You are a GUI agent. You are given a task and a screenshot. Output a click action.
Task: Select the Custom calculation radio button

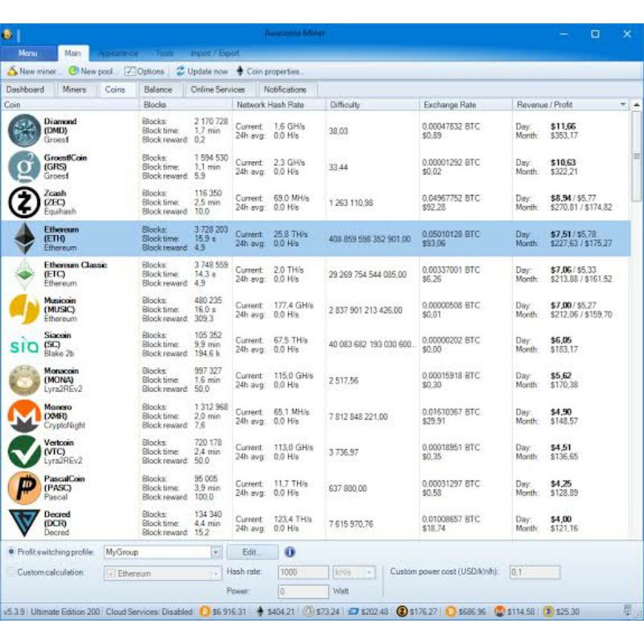pos(11,572)
